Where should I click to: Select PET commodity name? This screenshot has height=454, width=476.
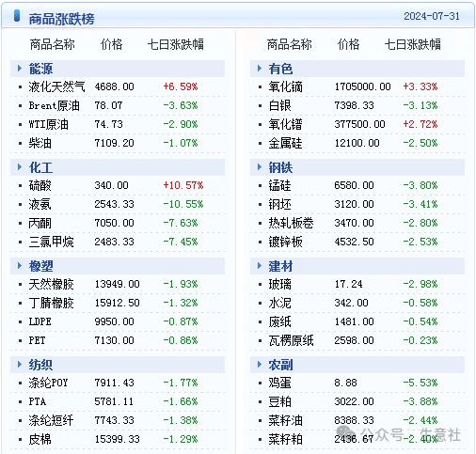tap(37, 340)
